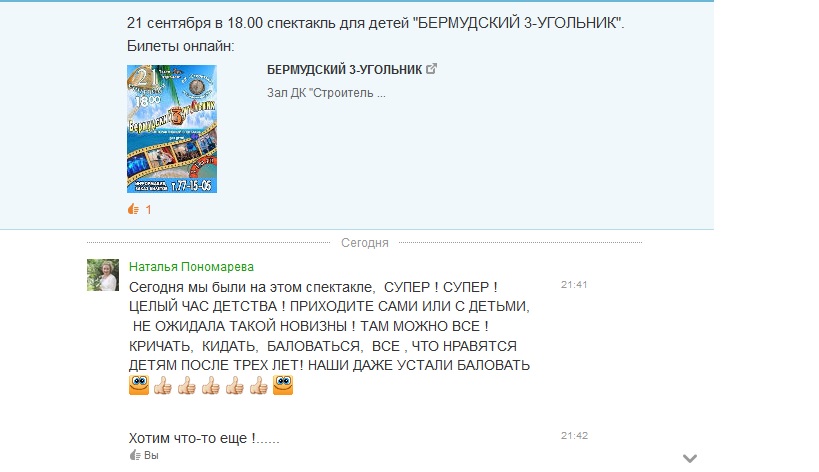Click the 21:42 comment timestamp
Screen dimensions: 819x472
(575, 435)
